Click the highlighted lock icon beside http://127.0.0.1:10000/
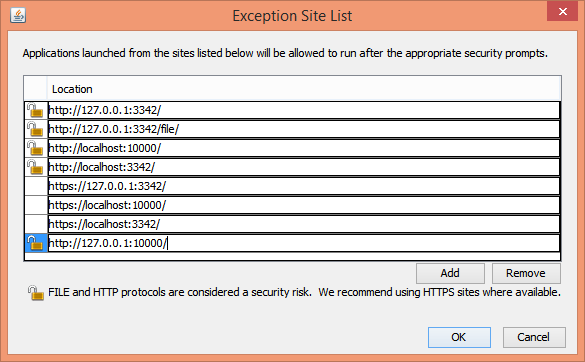The width and height of the screenshot is (585, 362). 35,243
